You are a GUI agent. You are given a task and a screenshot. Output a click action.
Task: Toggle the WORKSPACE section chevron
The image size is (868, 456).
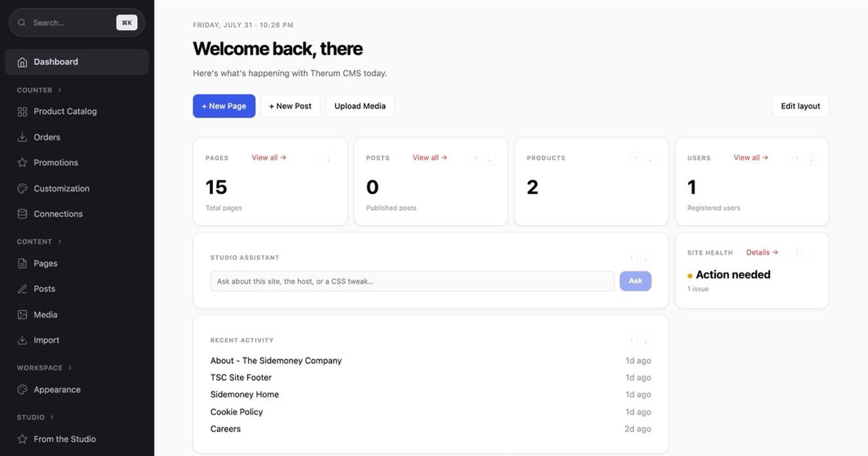point(70,368)
